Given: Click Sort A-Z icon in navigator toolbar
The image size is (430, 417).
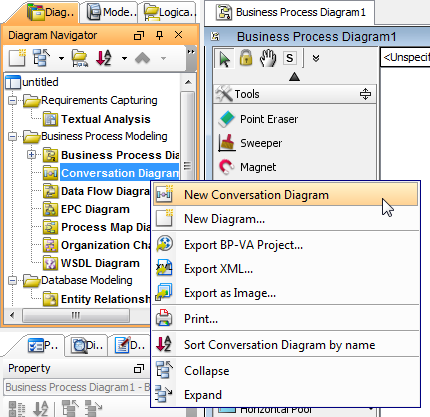Looking at the screenshot, I should (x=104, y=58).
